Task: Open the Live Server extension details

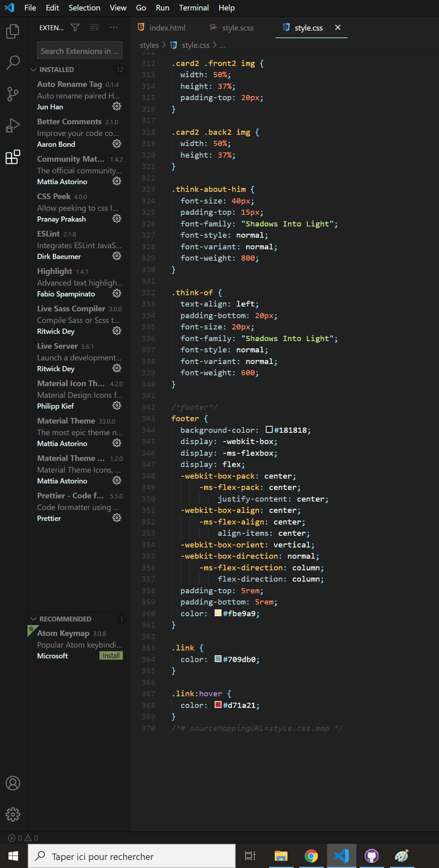Action: point(79,357)
